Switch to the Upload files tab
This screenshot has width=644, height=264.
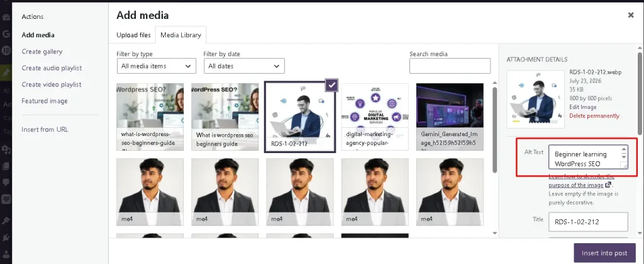[133, 35]
